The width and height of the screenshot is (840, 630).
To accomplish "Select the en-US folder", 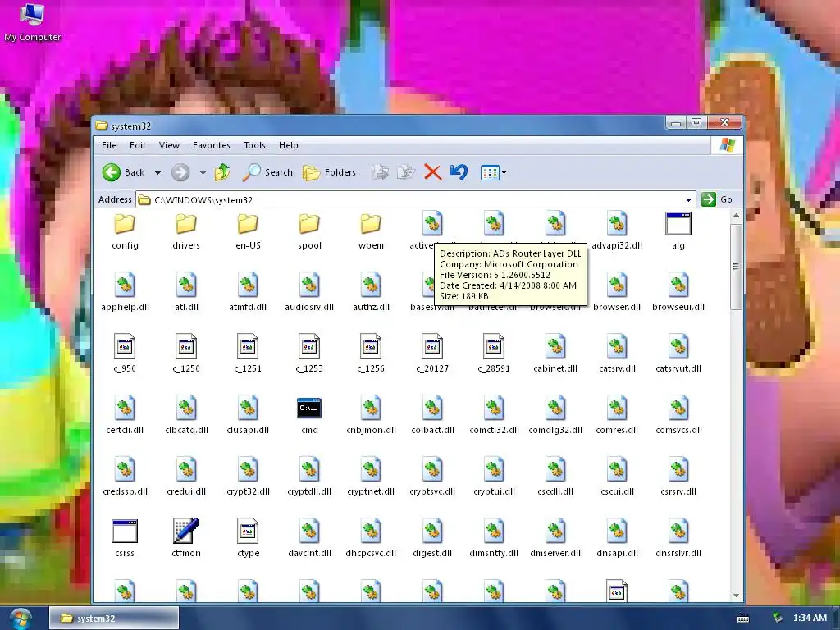I will coord(248,231).
